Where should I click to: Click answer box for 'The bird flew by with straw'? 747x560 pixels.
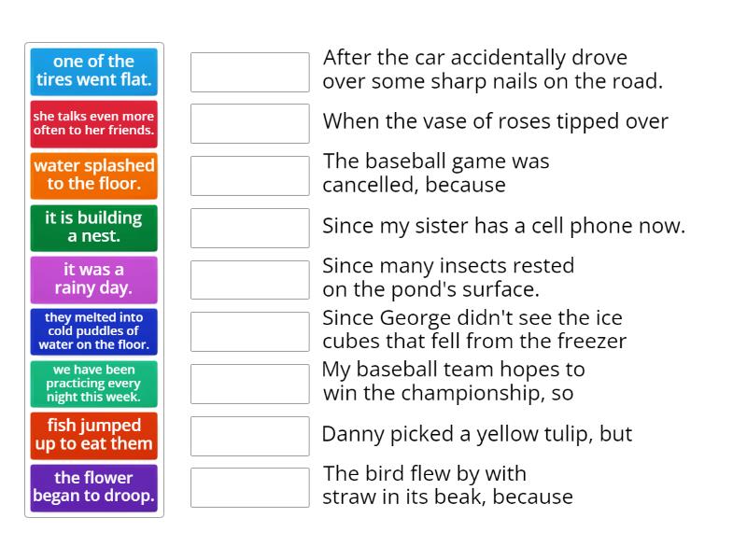(249, 487)
